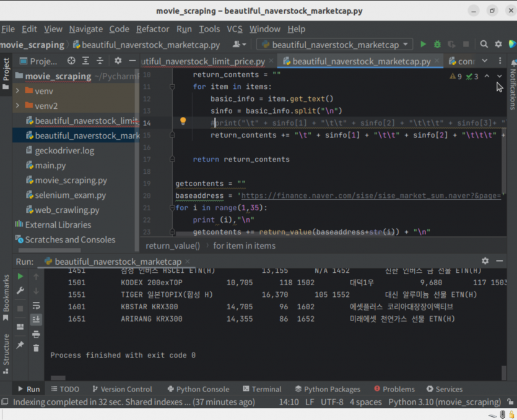Rerun the script from Run panel
Image resolution: width=517 pixels, height=420 pixels.
click(x=20, y=276)
